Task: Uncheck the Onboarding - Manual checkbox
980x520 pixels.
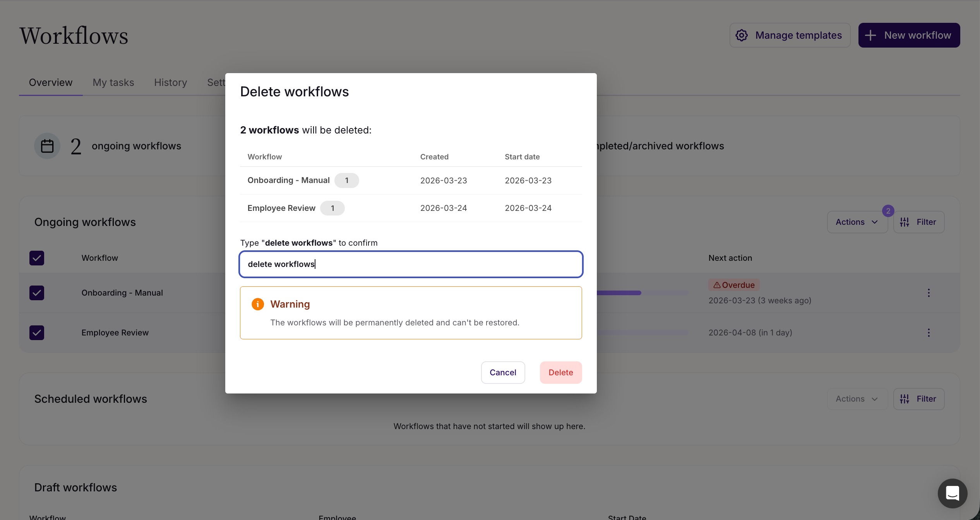Action: point(37,293)
